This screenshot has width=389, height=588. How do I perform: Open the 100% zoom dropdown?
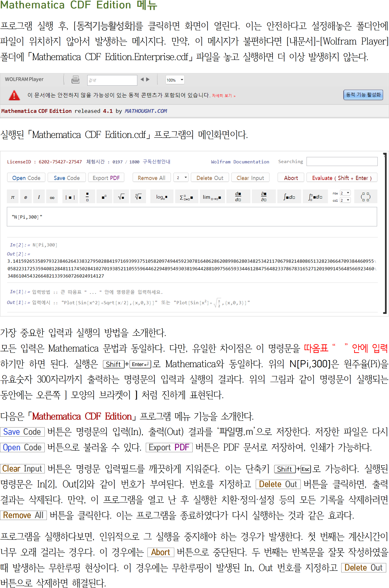(x=175, y=80)
